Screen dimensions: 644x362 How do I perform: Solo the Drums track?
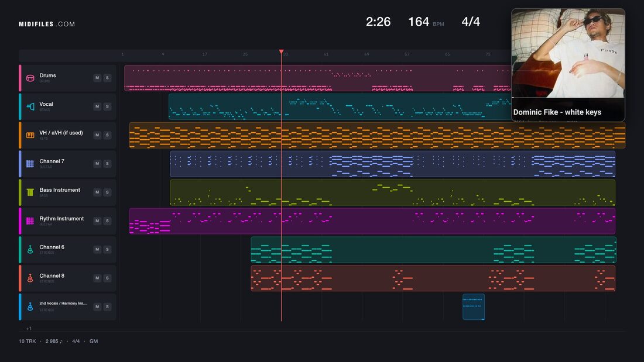pos(107,78)
